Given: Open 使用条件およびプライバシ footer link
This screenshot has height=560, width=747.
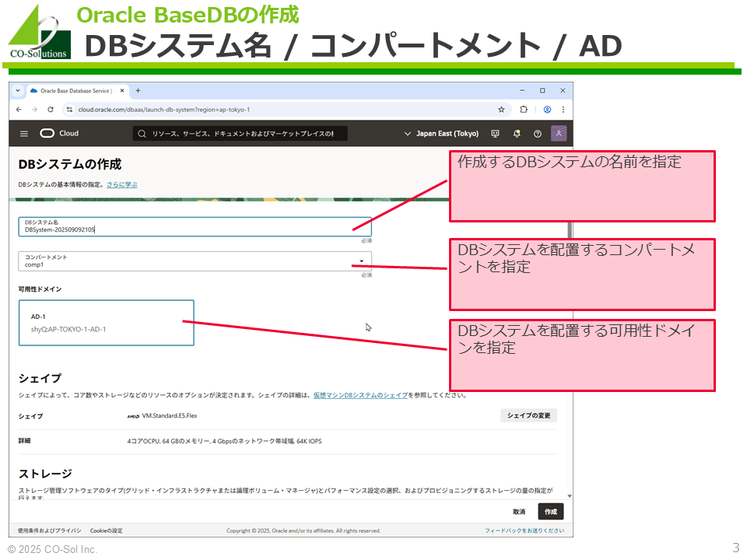Looking at the screenshot, I should (50, 531).
